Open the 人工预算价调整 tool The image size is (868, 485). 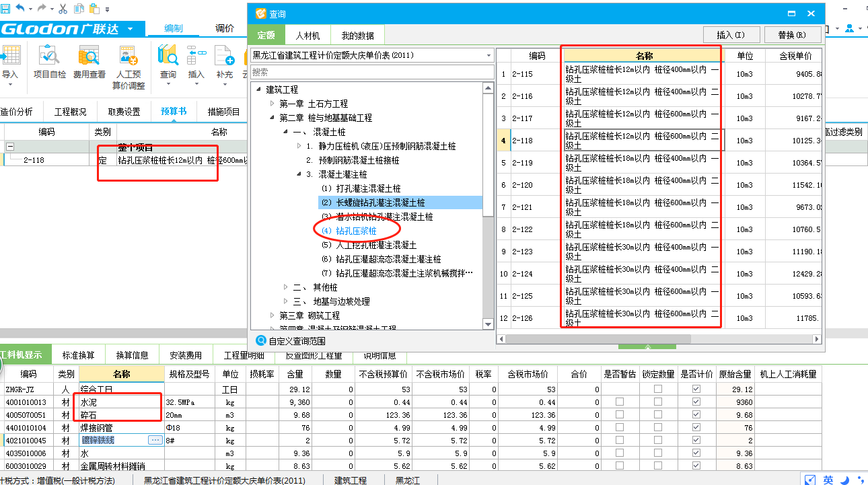128,67
